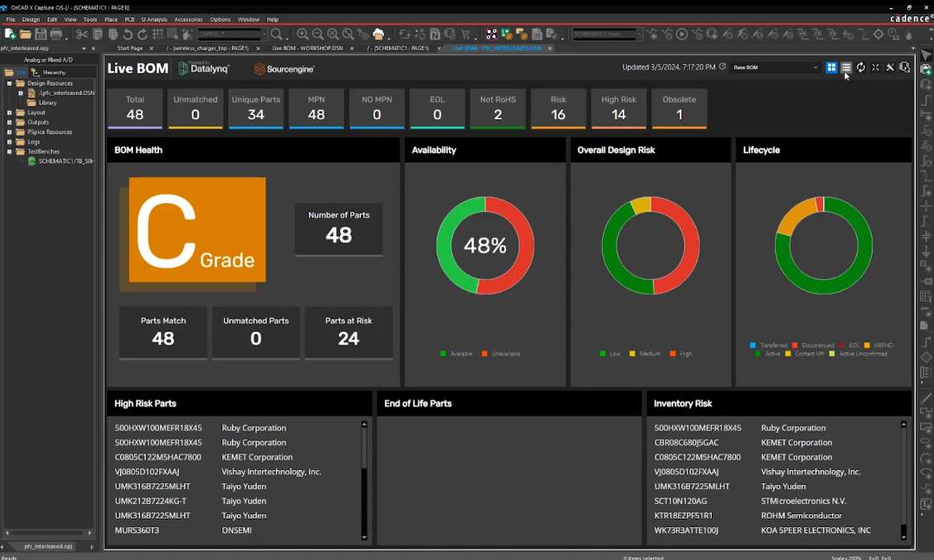Open the Base BOM dropdown
Image resolution: width=934 pixels, height=560 pixels.
point(776,67)
